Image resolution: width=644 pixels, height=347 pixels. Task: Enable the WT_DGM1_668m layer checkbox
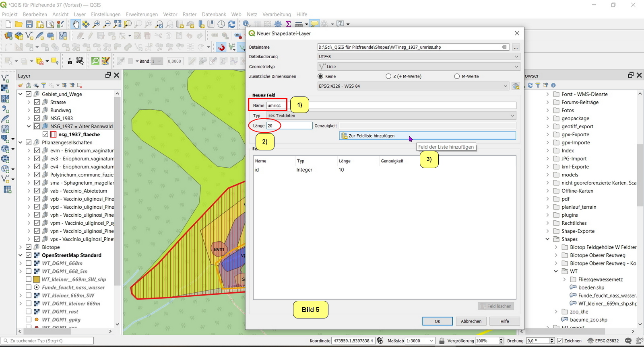tap(29, 263)
